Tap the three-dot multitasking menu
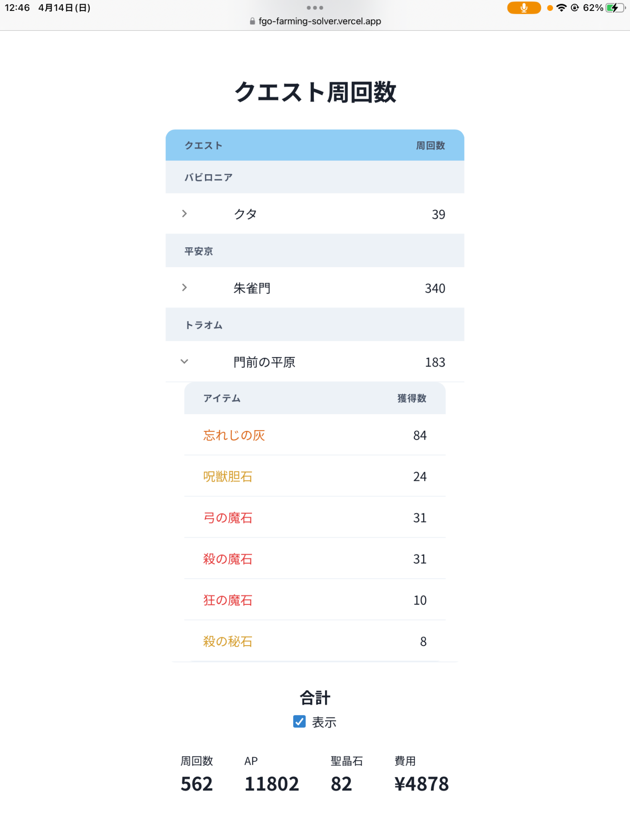This screenshot has width=630, height=840. click(x=315, y=8)
